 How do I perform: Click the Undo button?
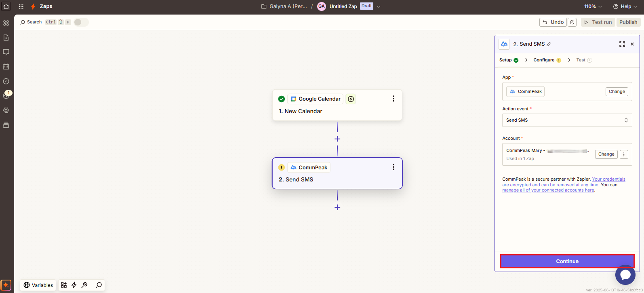553,22
